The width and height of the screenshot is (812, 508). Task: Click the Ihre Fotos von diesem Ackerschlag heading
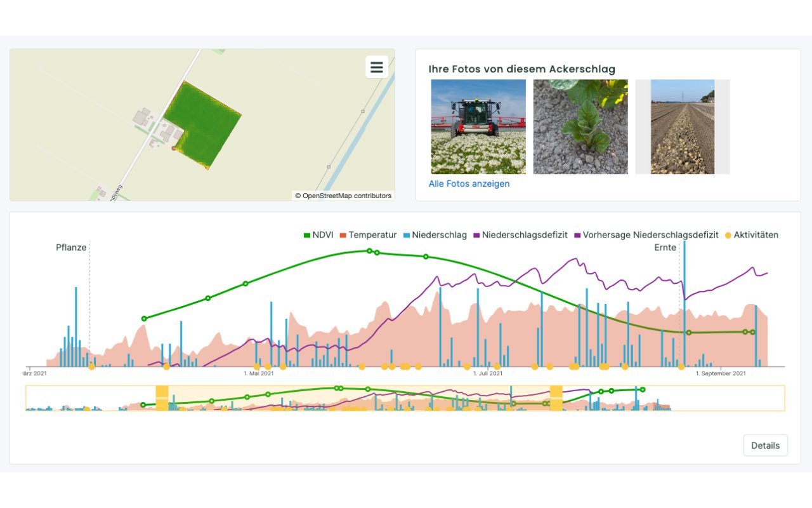coord(522,69)
